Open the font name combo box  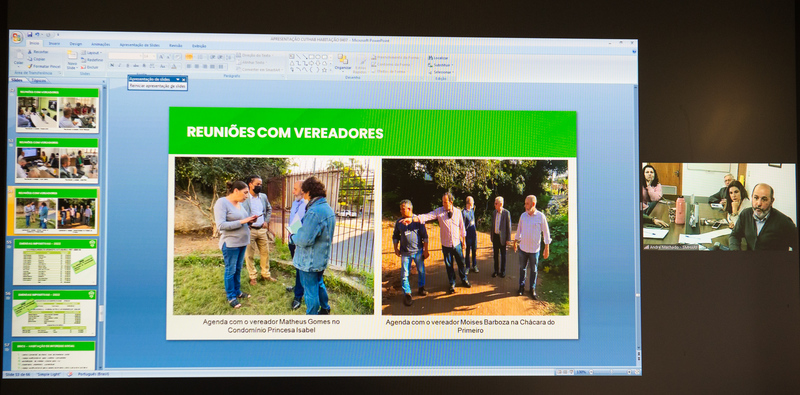pos(125,56)
